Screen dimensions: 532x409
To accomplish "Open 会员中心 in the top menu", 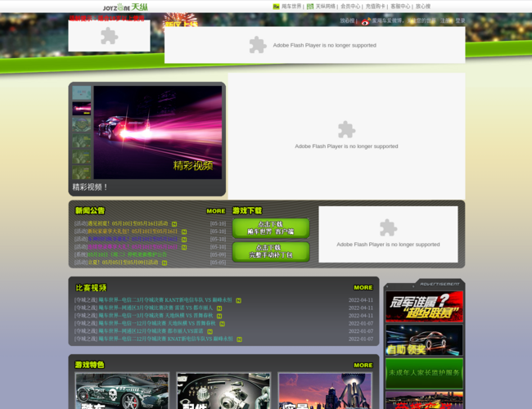I will tap(350, 7).
